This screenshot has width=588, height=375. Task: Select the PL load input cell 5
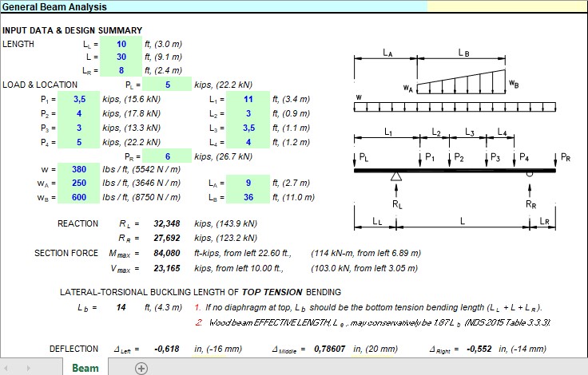pos(167,85)
